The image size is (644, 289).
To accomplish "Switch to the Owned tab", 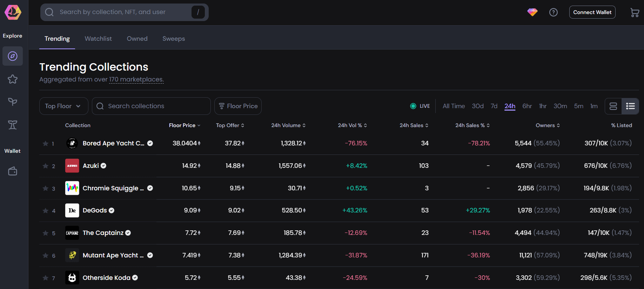I will [137, 39].
